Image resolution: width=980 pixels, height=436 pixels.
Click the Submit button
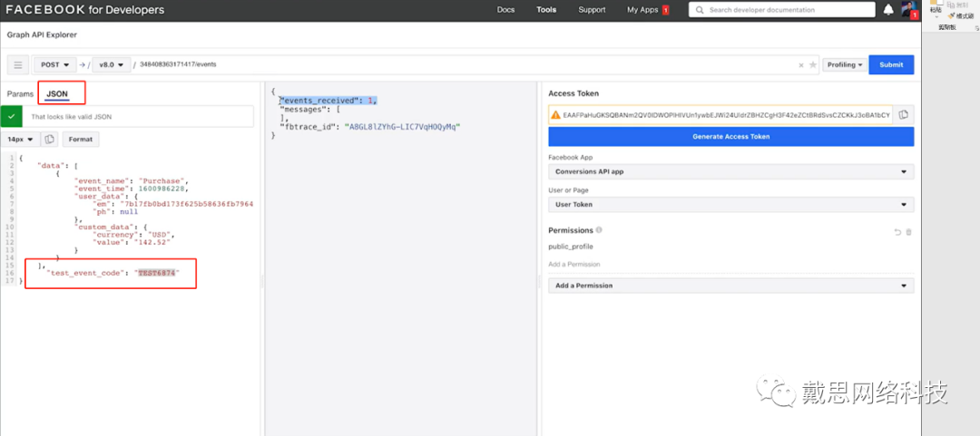point(891,65)
